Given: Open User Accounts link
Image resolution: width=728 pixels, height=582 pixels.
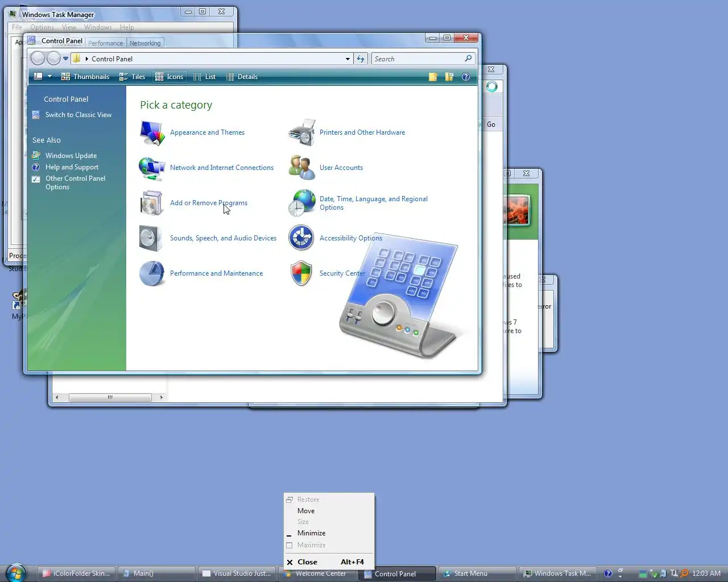Looking at the screenshot, I should pyautogui.click(x=341, y=168).
